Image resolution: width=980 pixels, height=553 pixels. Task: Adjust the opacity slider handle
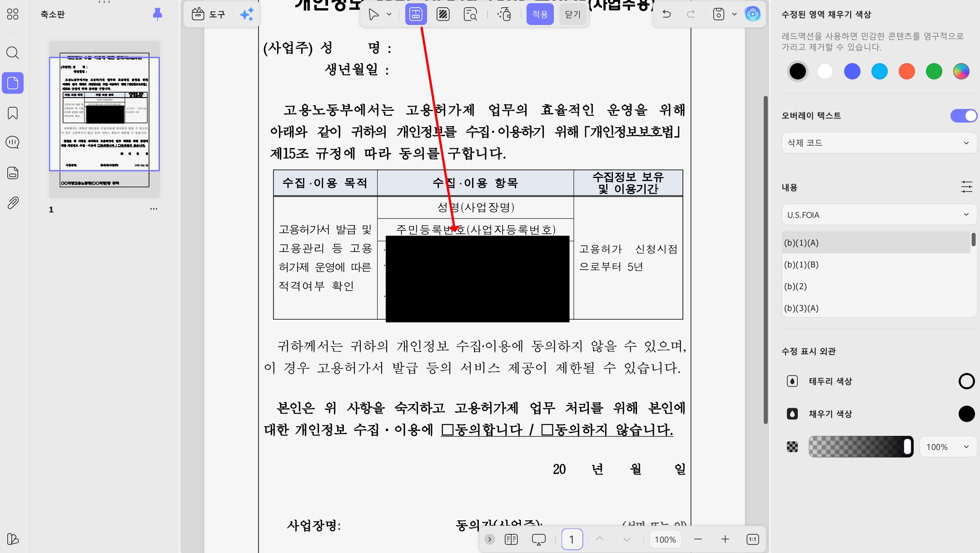907,447
